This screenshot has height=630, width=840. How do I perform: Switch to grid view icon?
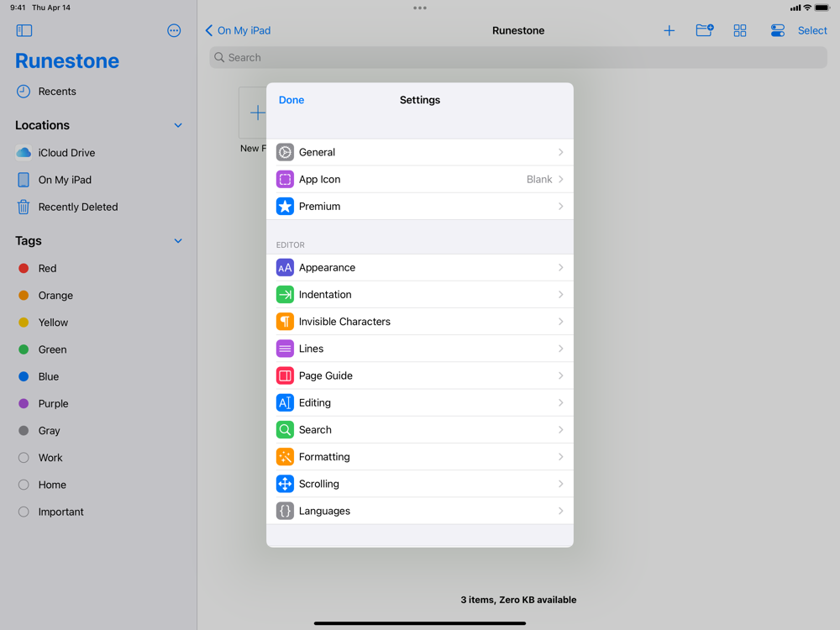pyautogui.click(x=740, y=30)
